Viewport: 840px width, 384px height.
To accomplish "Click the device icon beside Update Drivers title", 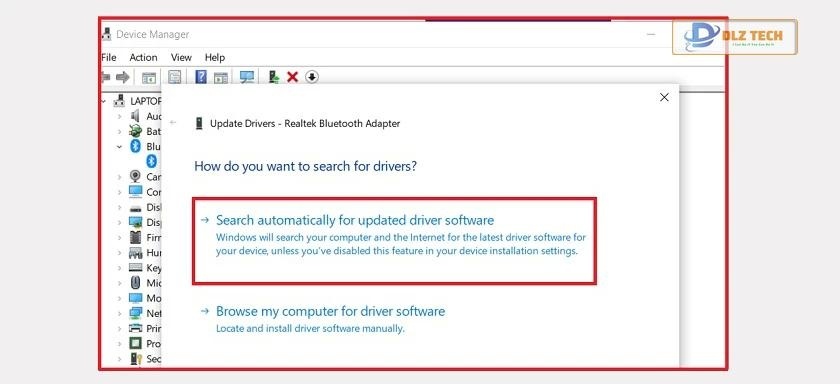I will click(x=199, y=123).
